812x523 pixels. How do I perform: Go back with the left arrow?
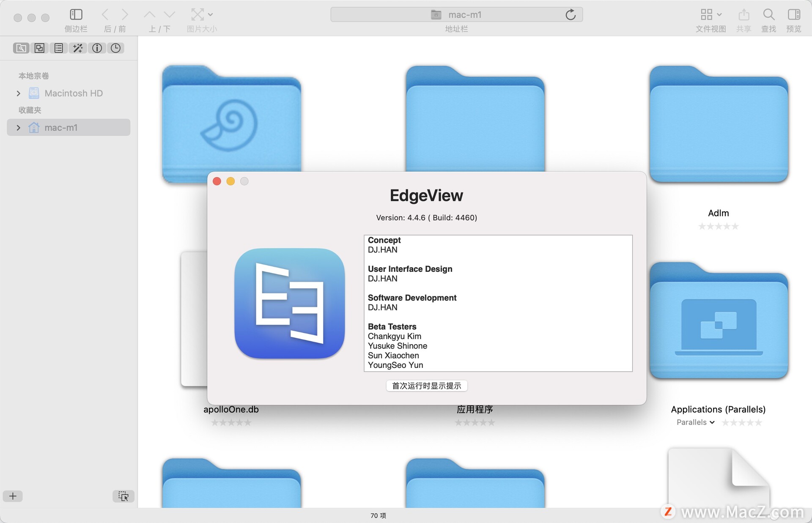(105, 14)
